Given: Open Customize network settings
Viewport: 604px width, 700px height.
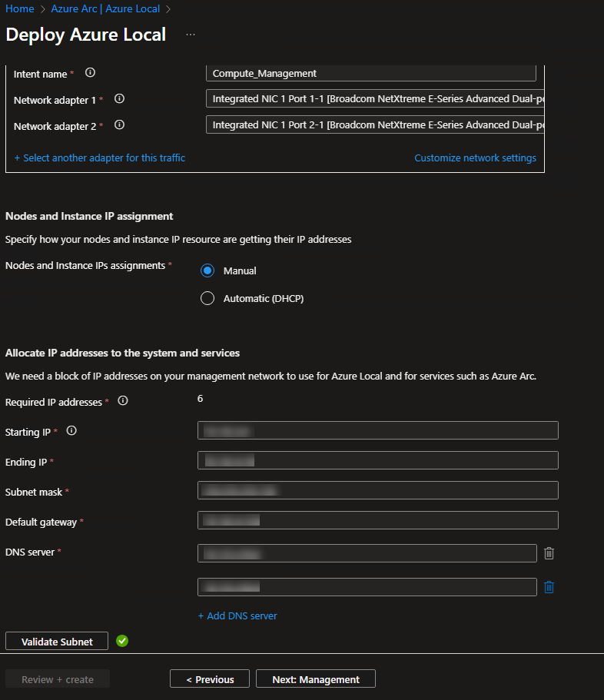Looking at the screenshot, I should point(475,158).
